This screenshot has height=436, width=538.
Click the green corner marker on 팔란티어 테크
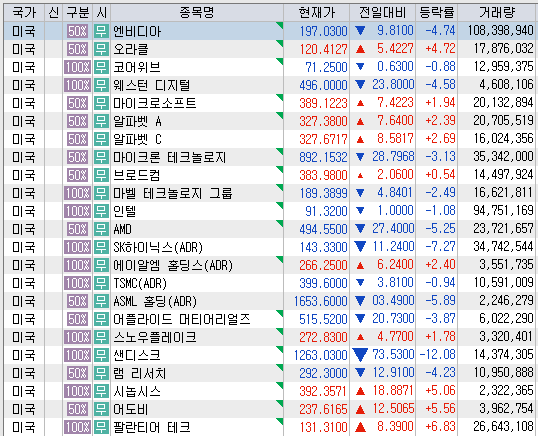(x=280, y=421)
